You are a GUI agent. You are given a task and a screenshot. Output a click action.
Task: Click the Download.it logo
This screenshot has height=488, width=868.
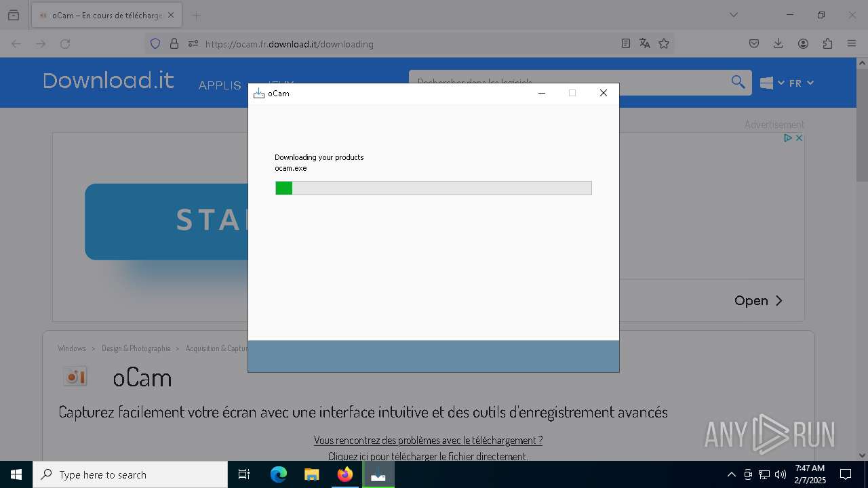(x=108, y=81)
